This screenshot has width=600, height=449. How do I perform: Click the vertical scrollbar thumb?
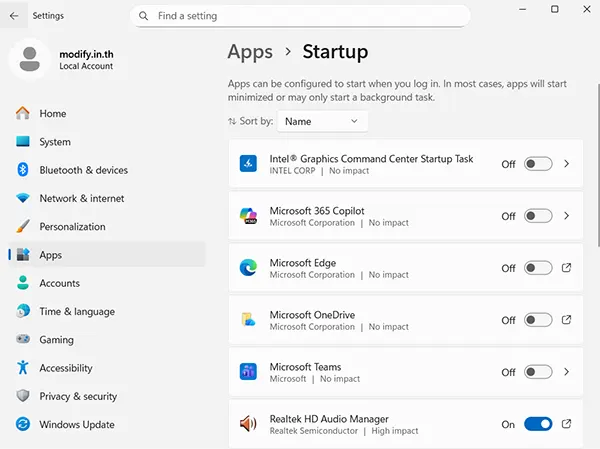(x=598, y=165)
